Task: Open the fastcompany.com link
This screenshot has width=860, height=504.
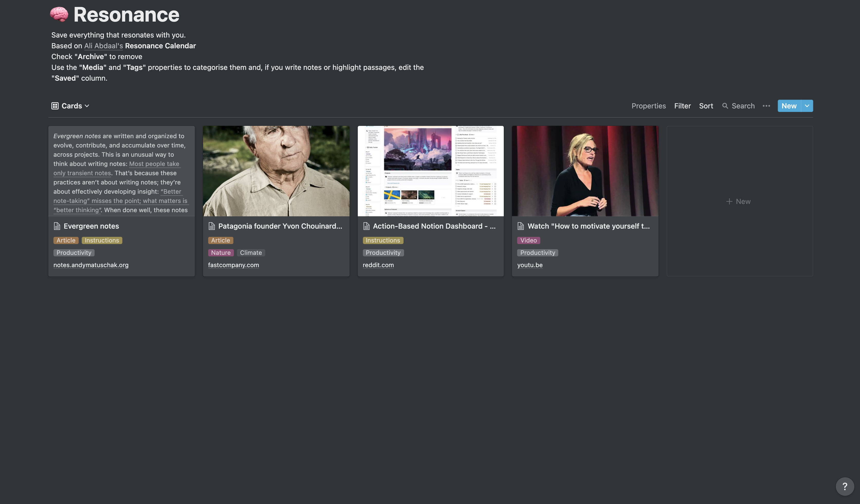Action: click(x=233, y=265)
